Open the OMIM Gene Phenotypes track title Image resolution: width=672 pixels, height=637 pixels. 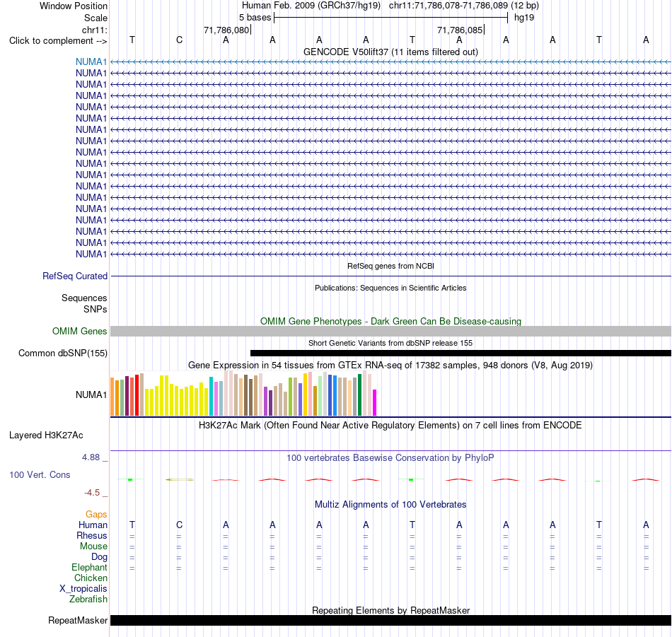[390, 321]
